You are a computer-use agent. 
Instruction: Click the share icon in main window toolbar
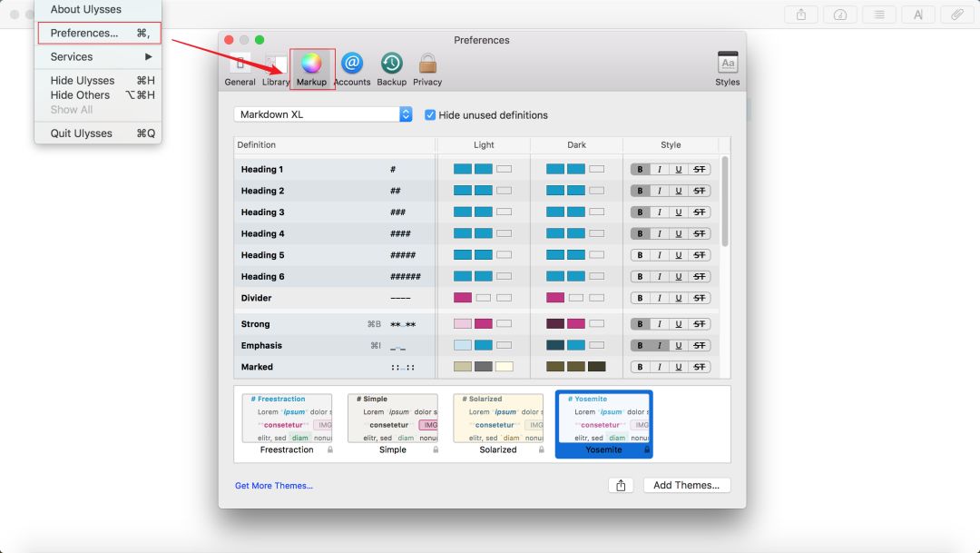(x=801, y=15)
